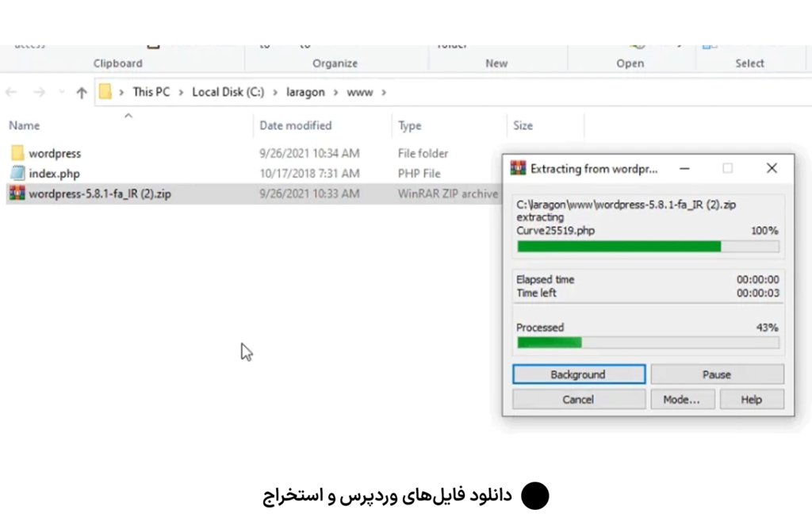The width and height of the screenshot is (812, 525).
Task: Click the New ribbon group label
Action: tap(496, 63)
